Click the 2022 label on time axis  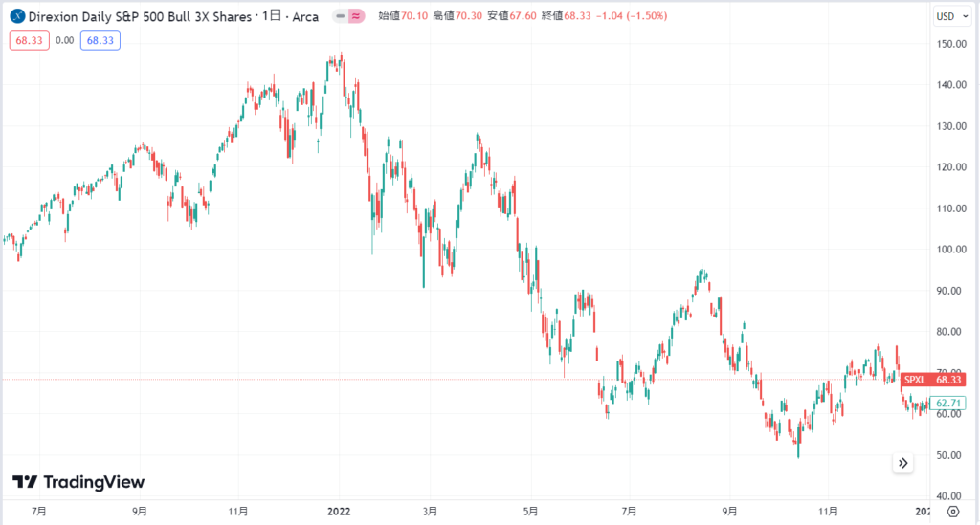click(x=340, y=512)
